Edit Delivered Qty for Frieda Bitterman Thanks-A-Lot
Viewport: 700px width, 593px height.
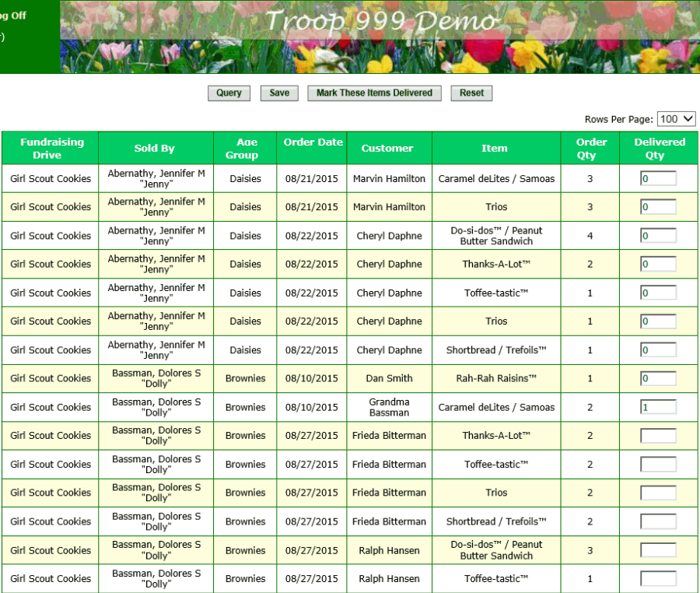[x=658, y=435]
